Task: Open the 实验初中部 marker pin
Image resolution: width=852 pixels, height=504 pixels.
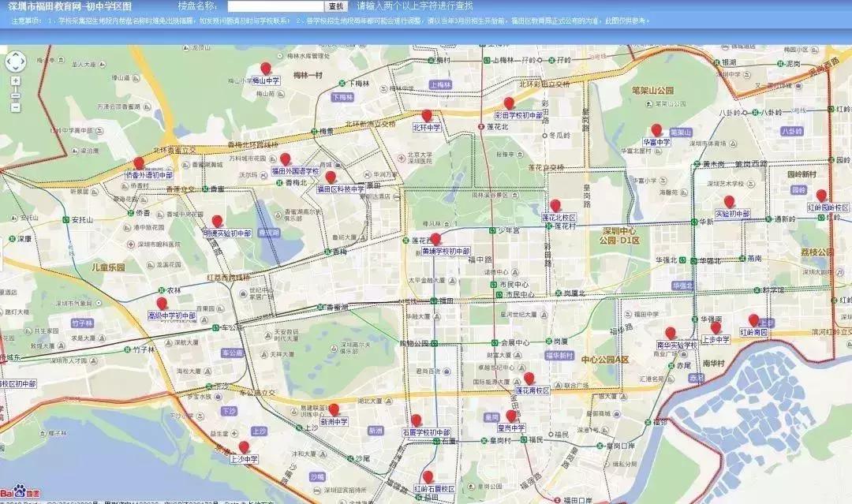Action: [729, 202]
